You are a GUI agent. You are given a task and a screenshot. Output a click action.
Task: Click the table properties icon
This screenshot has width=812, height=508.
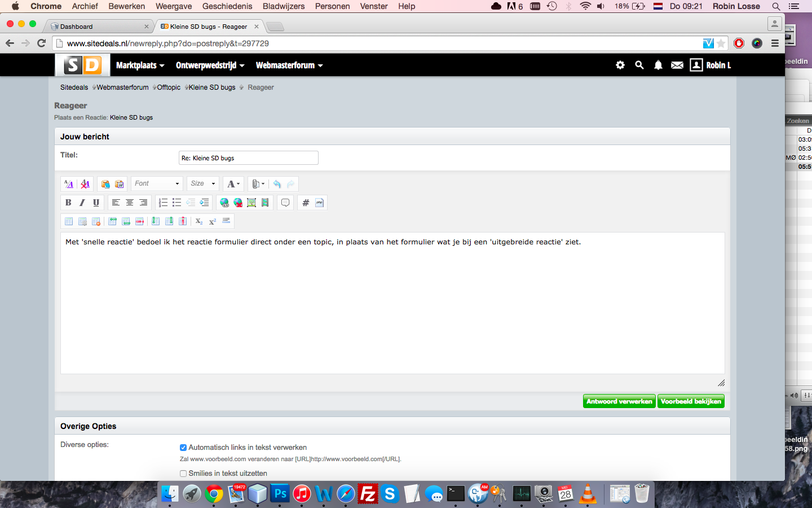tap(82, 221)
